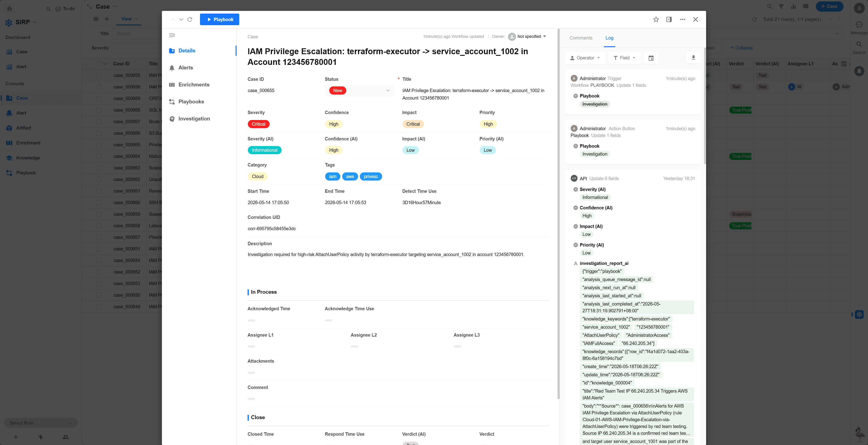Open the users icon at sidebar bottom

click(66, 437)
